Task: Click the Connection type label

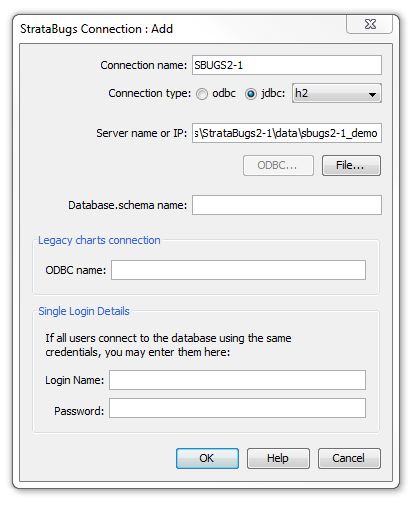Action: [150, 93]
